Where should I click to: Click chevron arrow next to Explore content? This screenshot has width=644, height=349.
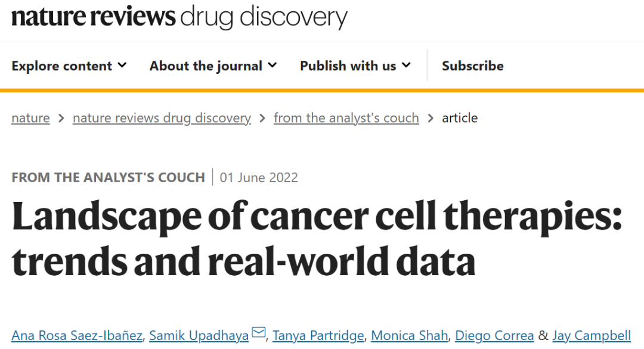122,65
